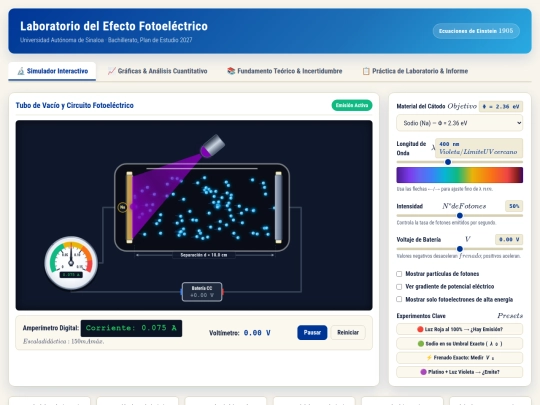The height and width of the screenshot is (405, 540).
Task: Click the lightning icon on Frenado Exacto preset
Action: click(429, 358)
